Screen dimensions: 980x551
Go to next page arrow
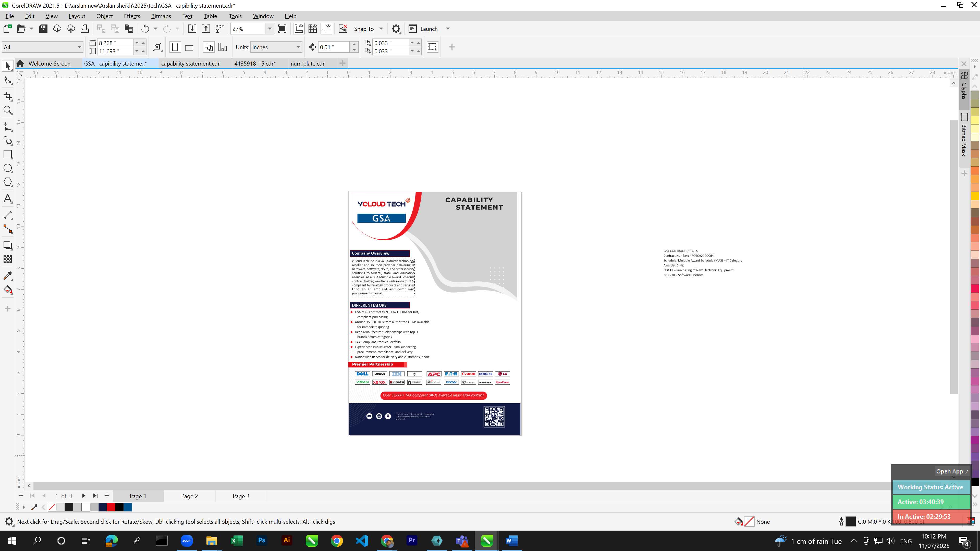tap(84, 496)
